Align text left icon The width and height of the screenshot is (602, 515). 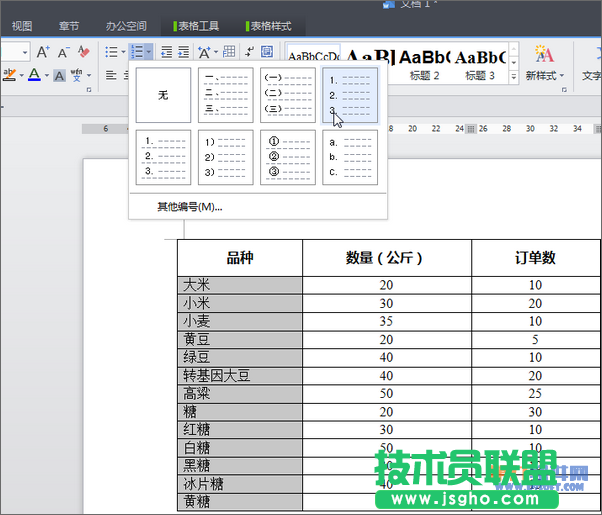[111, 75]
